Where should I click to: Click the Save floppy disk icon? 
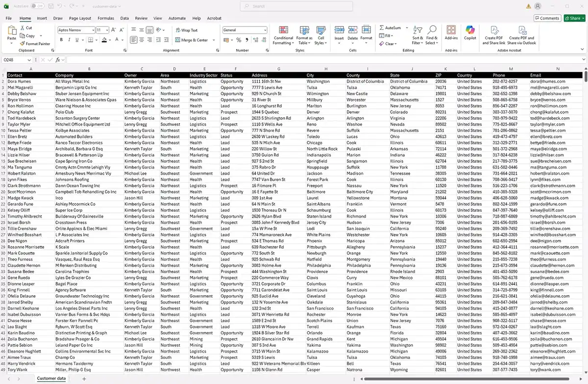click(x=50, y=6)
